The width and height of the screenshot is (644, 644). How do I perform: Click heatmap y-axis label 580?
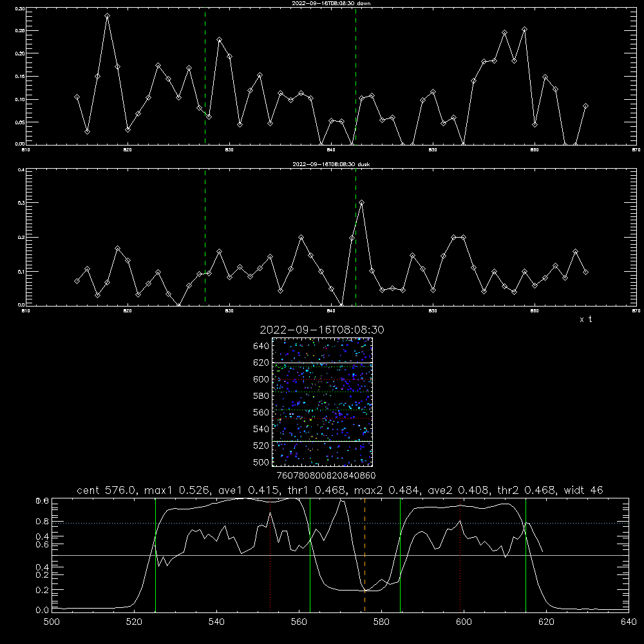(261, 396)
